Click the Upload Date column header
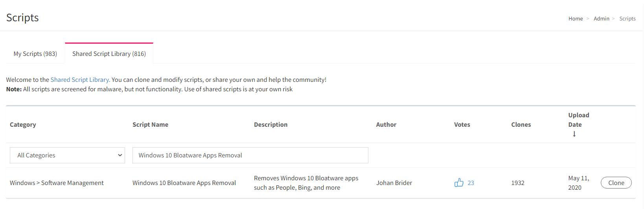The height and width of the screenshot is (209, 644). click(579, 120)
